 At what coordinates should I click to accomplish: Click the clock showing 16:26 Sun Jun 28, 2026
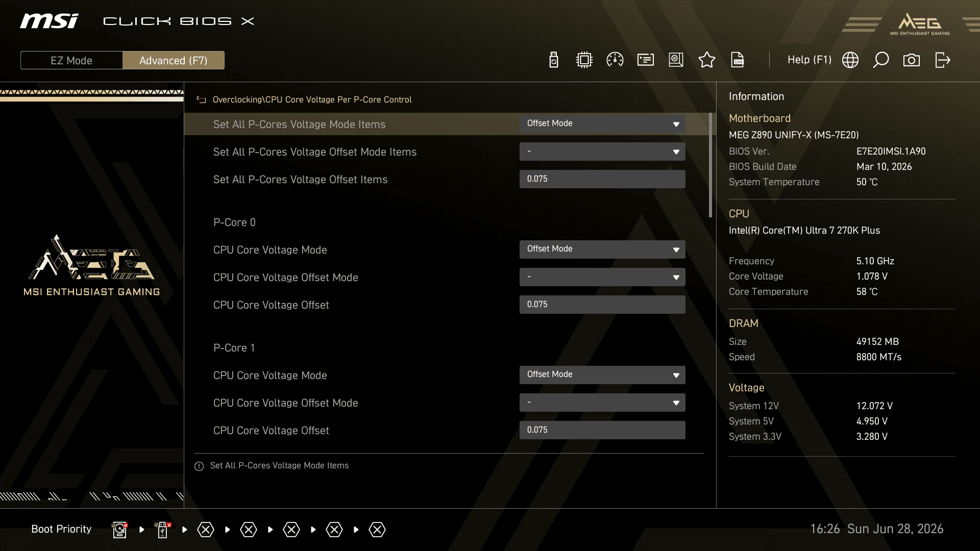pyautogui.click(x=876, y=529)
